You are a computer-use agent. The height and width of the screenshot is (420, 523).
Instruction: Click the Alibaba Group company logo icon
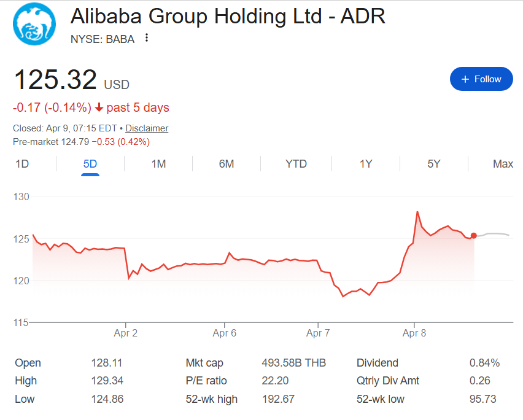(x=34, y=24)
